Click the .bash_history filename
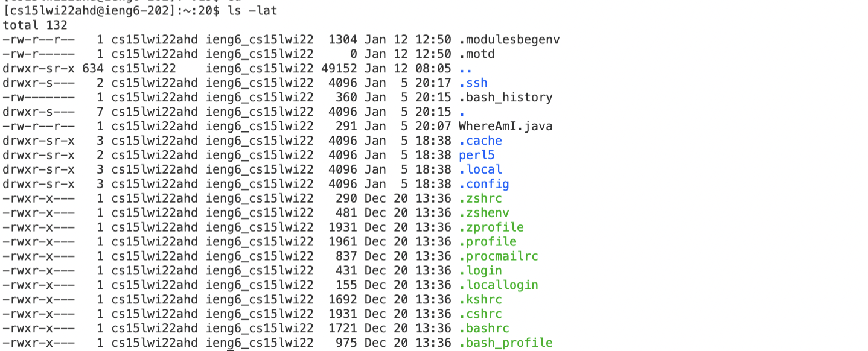The width and height of the screenshot is (868, 351). [x=506, y=98]
